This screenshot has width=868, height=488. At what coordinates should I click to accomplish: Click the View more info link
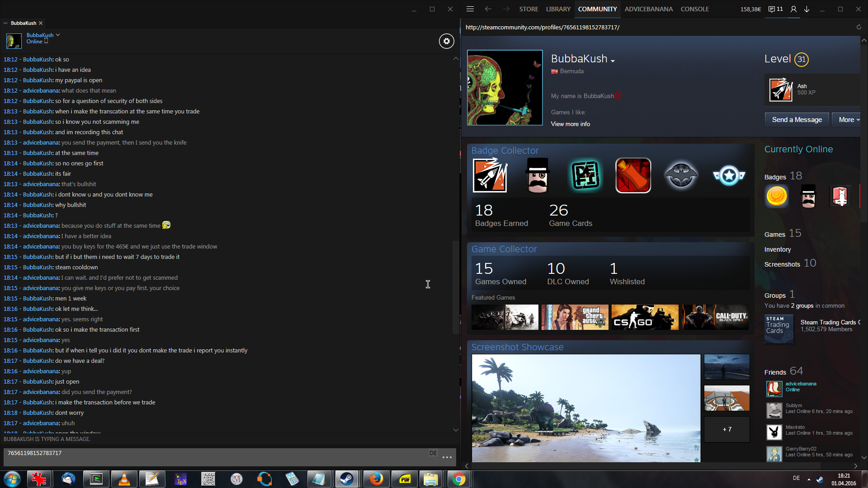click(570, 124)
